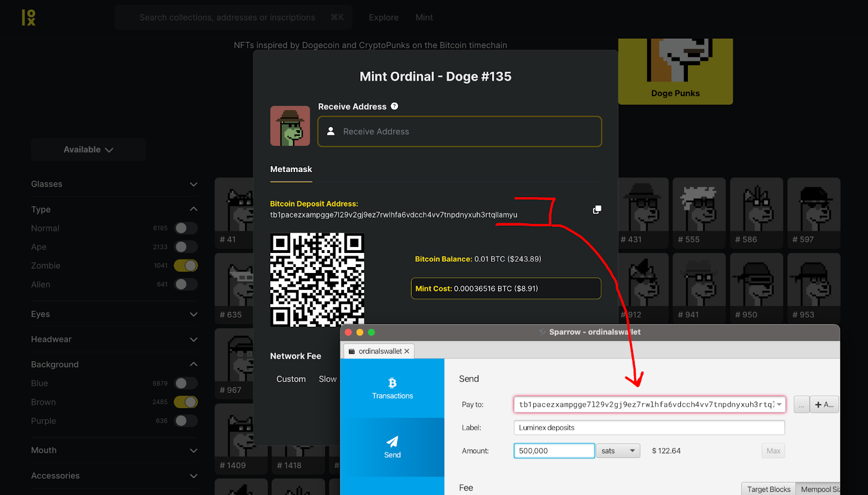
Task: Toggle the Normal type filter
Action: pos(186,228)
